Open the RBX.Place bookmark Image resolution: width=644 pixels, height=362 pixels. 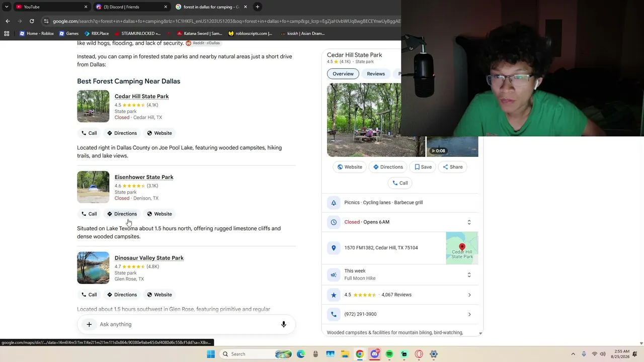(x=97, y=34)
